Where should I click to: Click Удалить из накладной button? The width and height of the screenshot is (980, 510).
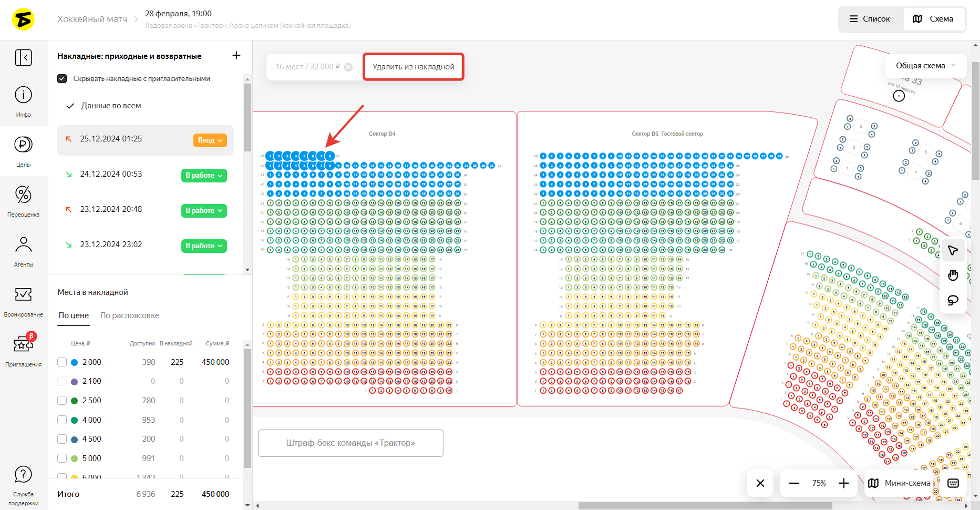click(413, 67)
